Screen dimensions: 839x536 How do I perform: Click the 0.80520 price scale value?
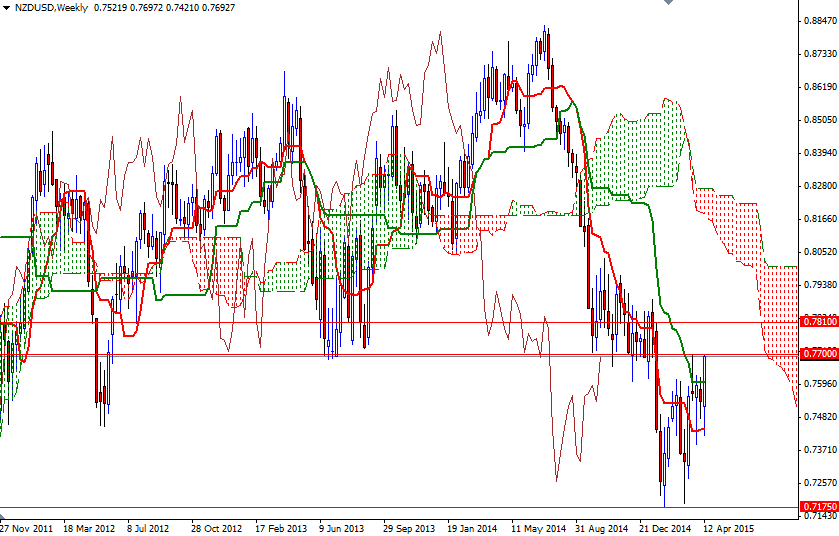[x=820, y=251]
